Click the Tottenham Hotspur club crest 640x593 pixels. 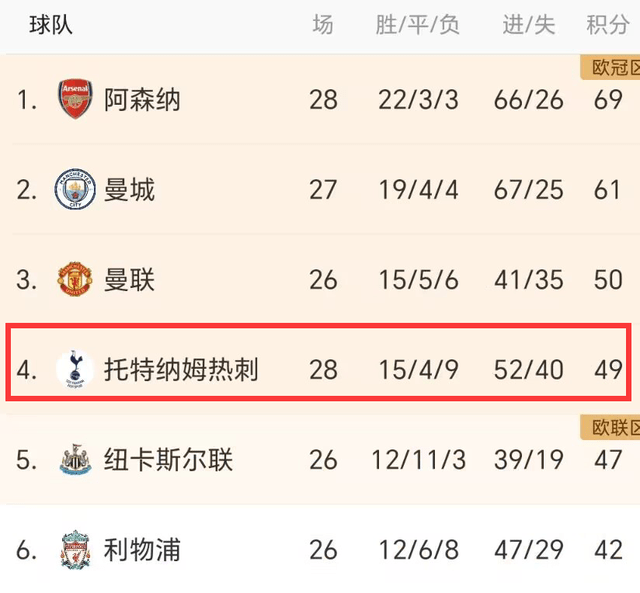tap(75, 369)
